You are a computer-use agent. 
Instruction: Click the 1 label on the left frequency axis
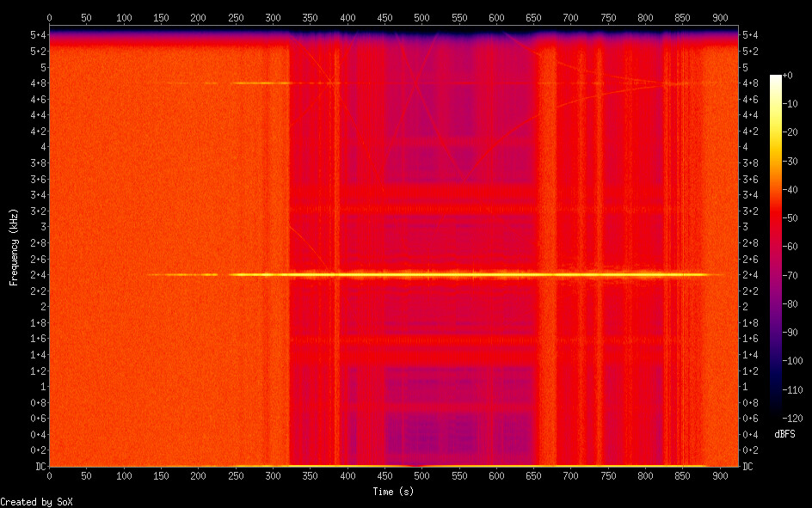[x=41, y=387]
